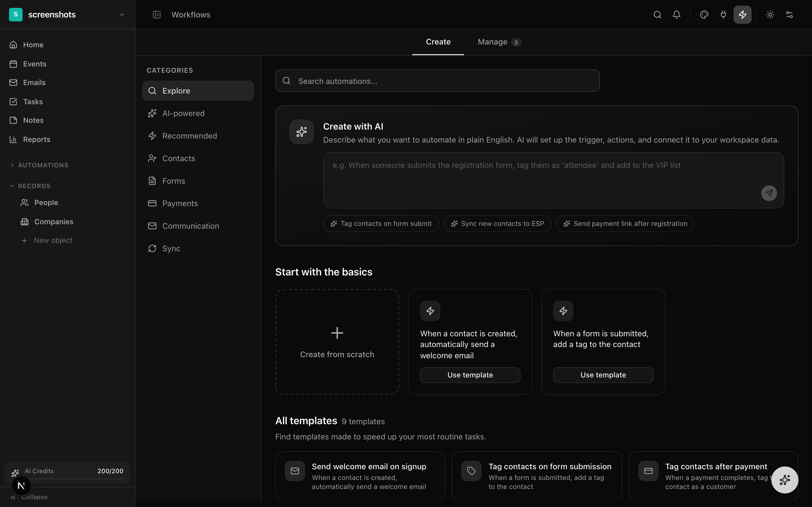Click the lightning bolt workflows icon
The width and height of the screenshot is (812, 507).
click(742, 15)
